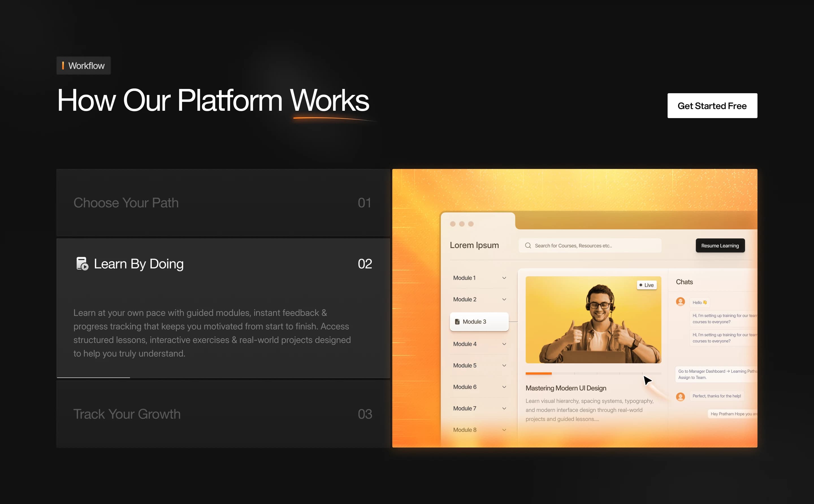Click the Hello chat message bubble
The height and width of the screenshot is (504, 814).
(x=699, y=303)
